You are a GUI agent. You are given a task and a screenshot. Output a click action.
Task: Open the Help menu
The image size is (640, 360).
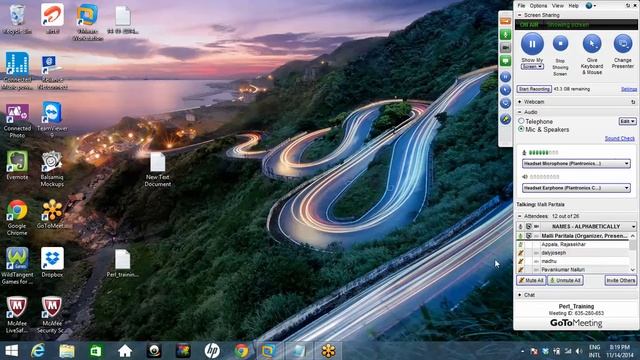click(x=573, y=6)
